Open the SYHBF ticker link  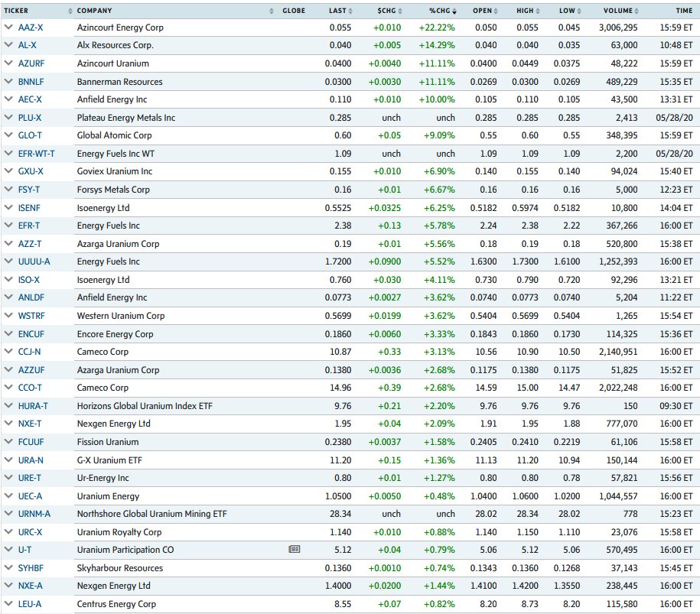coord(31,568)
